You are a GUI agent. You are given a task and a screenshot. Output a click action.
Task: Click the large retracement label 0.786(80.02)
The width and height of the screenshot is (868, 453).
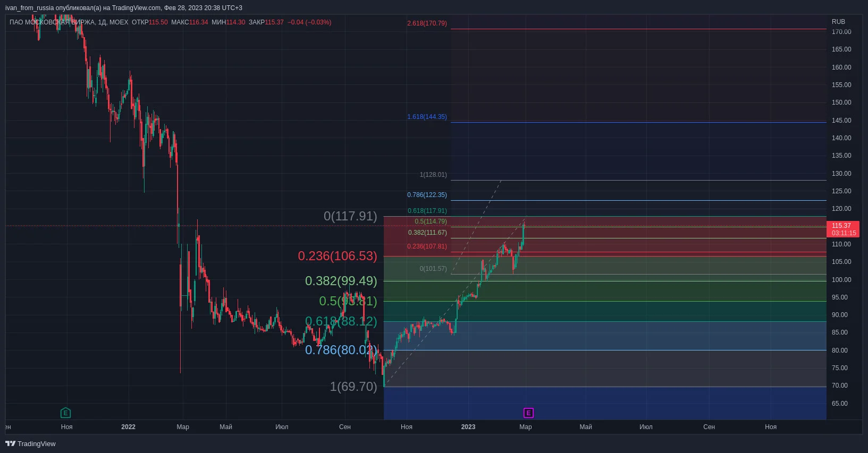pyautogui.click(x=341, y=350)
